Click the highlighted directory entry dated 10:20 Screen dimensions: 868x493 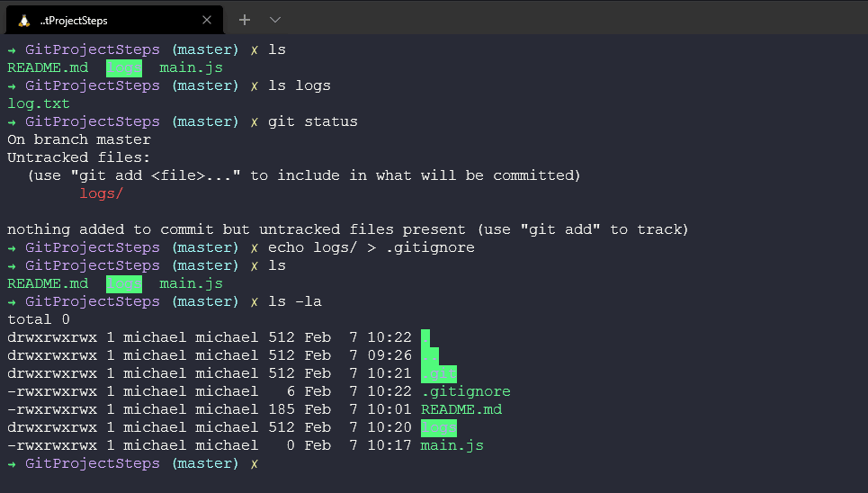pyautogui.click(x=438, y=427)
